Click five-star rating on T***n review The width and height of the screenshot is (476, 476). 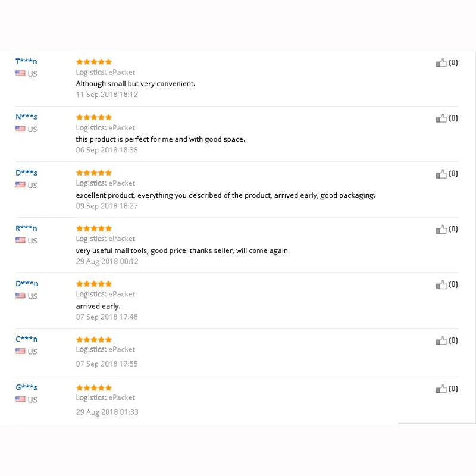(x=94, y=62)
